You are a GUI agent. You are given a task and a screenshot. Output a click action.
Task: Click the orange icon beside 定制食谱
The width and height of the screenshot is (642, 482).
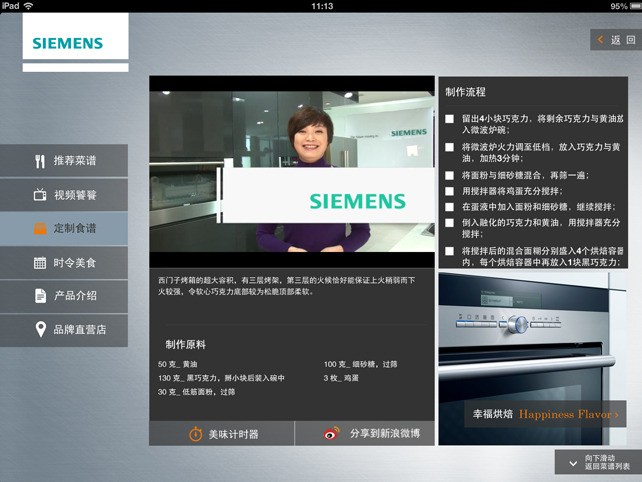coord(40,229)
